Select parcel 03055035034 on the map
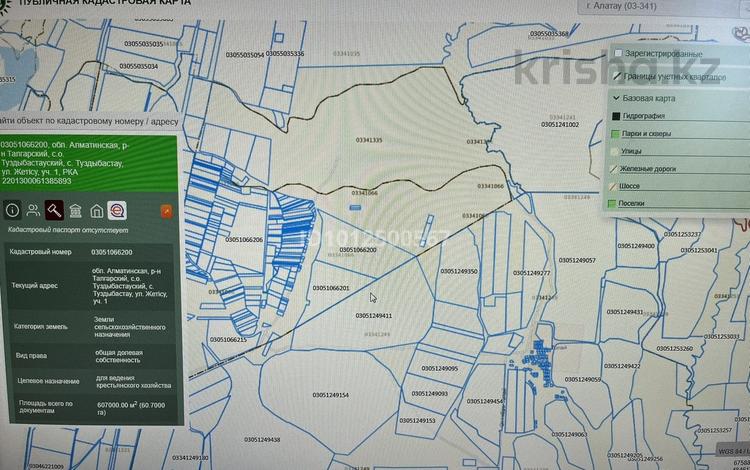This screenshot has height=470, width=750. (138, 66)
